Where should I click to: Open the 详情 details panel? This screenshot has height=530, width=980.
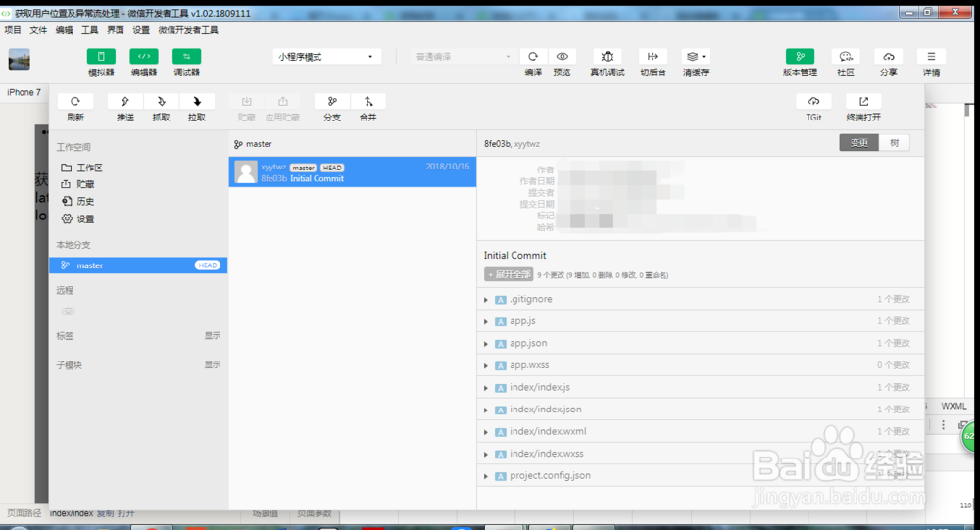pyautogui.click(x=931, y=56)
